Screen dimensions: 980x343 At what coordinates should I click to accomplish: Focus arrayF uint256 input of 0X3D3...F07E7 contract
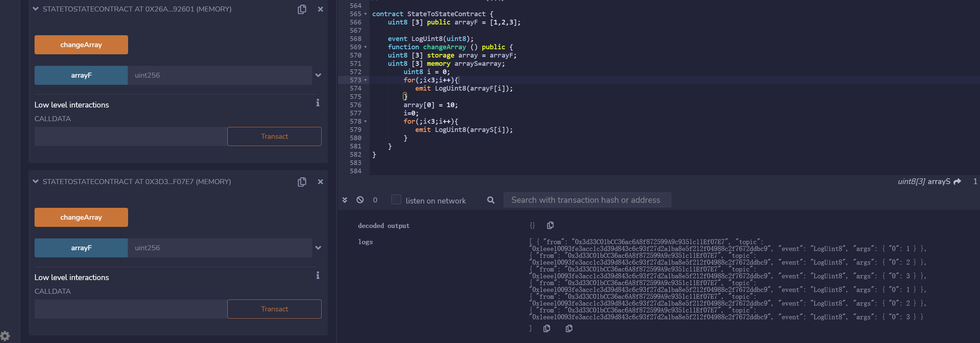click(x=220, y=248)
